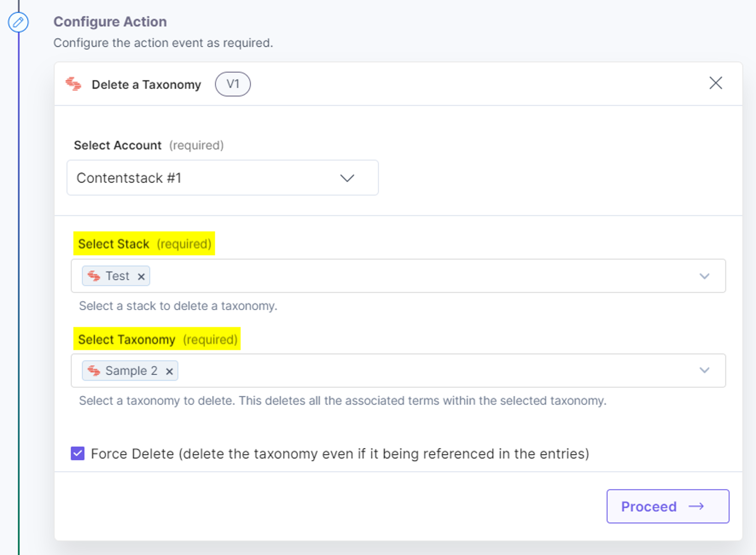The height and width of the screenshot is (555, 756).
Task: Open the Select Account dropdown
Action: 223,178
